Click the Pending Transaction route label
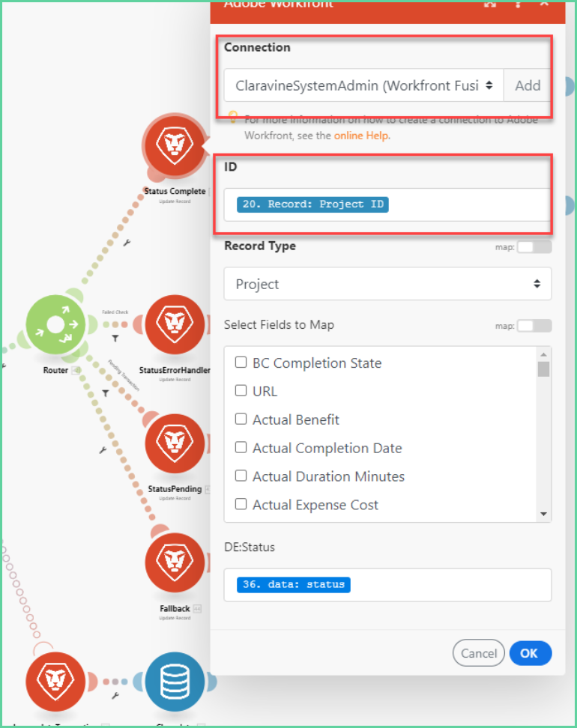 [x=124, y=375]
